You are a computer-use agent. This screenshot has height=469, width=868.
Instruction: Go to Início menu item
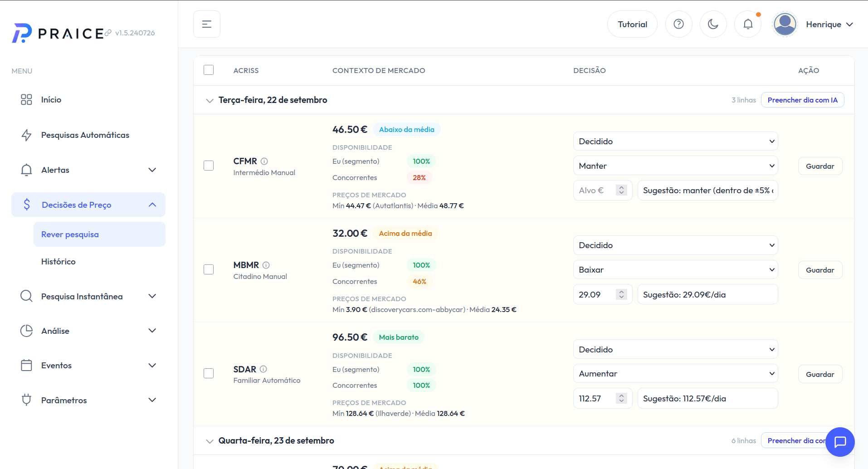(88, 100)
